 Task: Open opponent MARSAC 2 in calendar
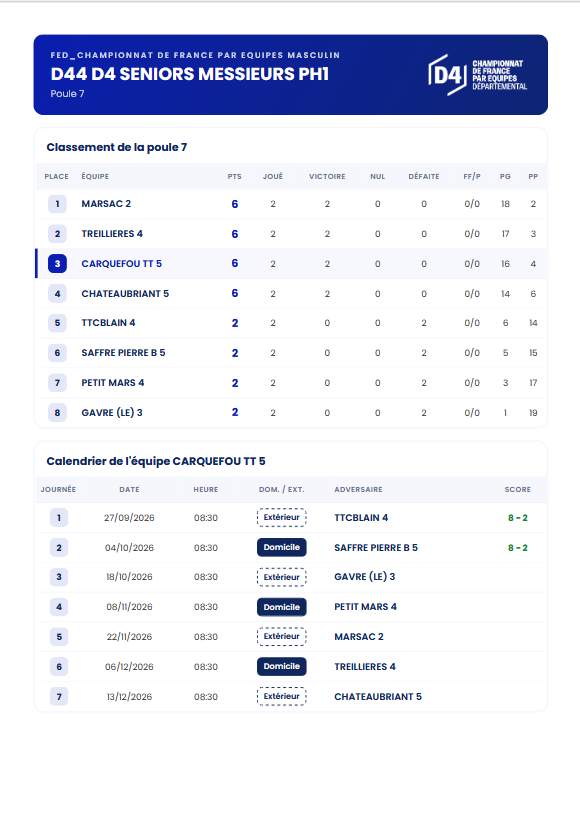click(x=359, y=636)
